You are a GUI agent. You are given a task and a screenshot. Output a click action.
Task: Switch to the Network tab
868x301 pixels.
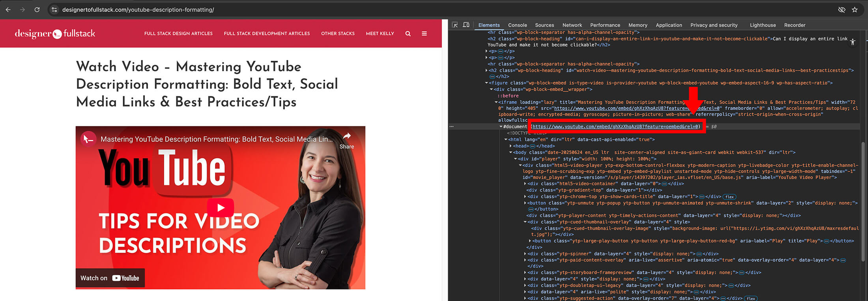tap(572, 25)
